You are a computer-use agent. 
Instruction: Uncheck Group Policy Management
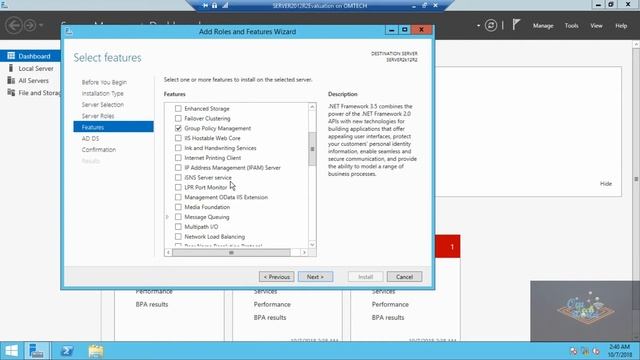coord(178,128)
